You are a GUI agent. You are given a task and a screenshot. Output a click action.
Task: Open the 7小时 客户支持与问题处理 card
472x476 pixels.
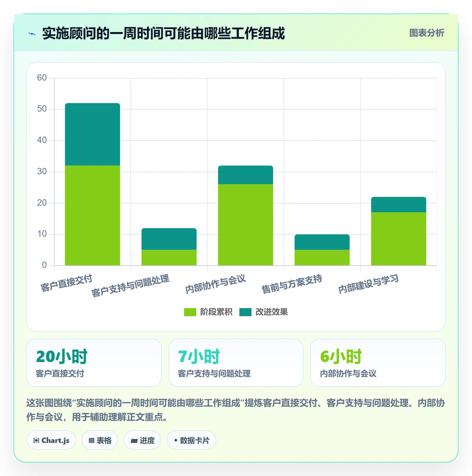click(236, 363)
